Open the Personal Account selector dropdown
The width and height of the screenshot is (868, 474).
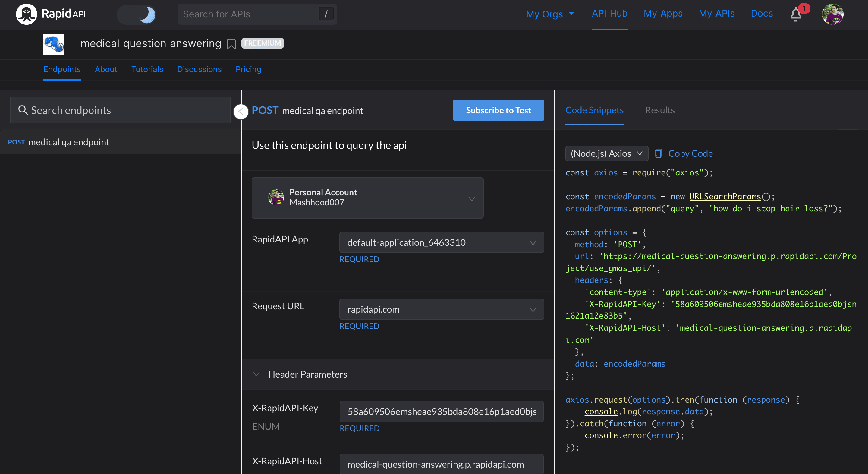point(367,198)
